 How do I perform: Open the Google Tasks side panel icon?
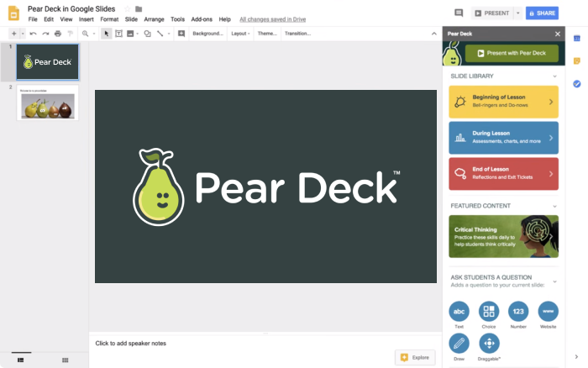coord(577,84)
